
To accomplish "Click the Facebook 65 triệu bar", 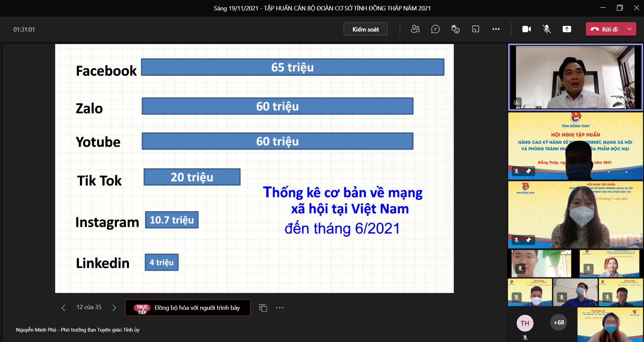I will (293, 67).
